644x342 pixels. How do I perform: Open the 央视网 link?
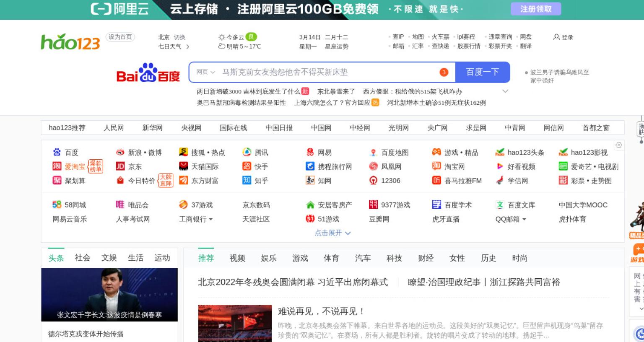(191, 128)
